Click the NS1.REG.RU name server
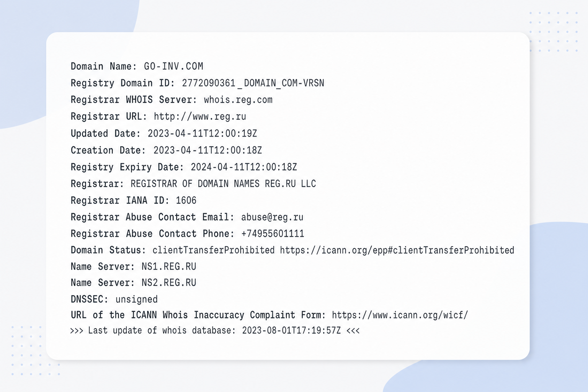This screenshot has height=392, width=588. tap(169, 267)
